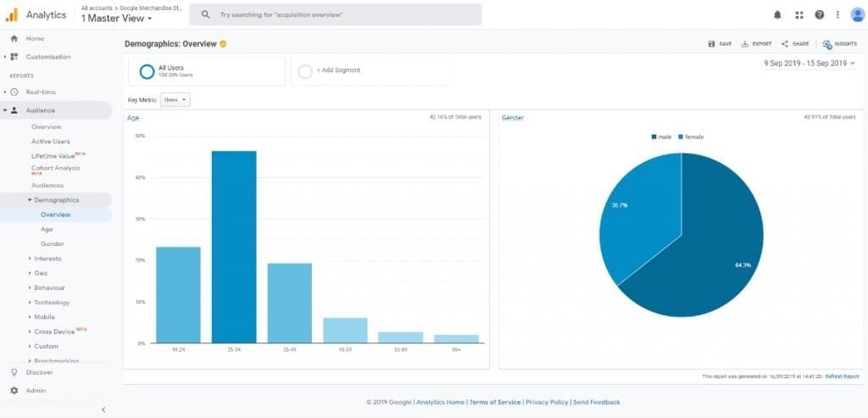Click the Add Segment circle

coord(305,70)
